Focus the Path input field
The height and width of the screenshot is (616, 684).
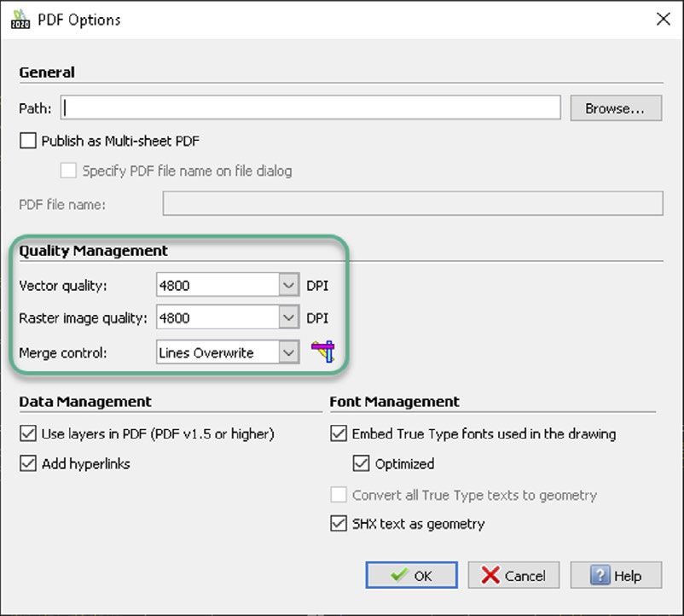coord(310,108)
